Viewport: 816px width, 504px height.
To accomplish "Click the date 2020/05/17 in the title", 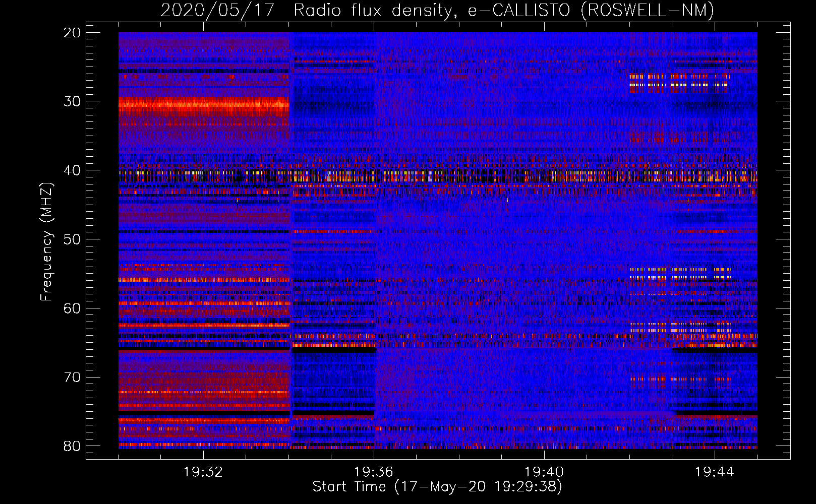I will click(217, 11).
